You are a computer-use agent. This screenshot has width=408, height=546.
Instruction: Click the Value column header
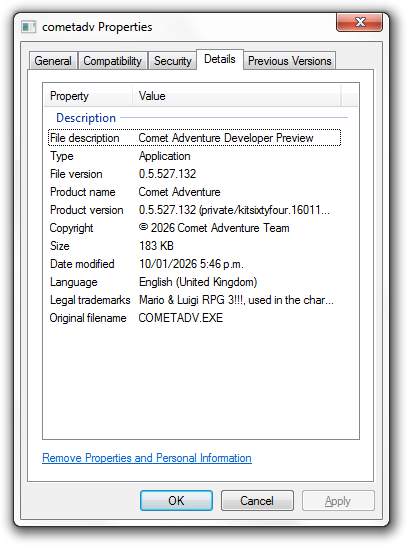(x=236, y=96)
